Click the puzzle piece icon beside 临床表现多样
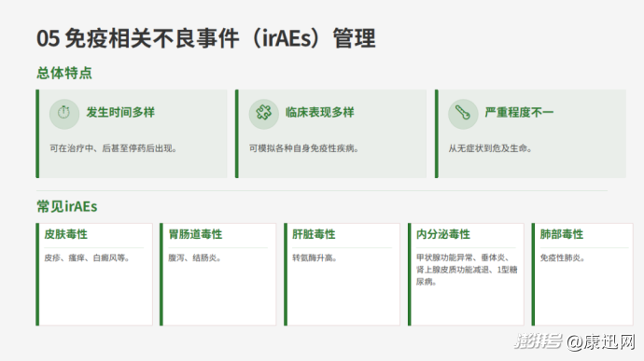 coord(264,114)
